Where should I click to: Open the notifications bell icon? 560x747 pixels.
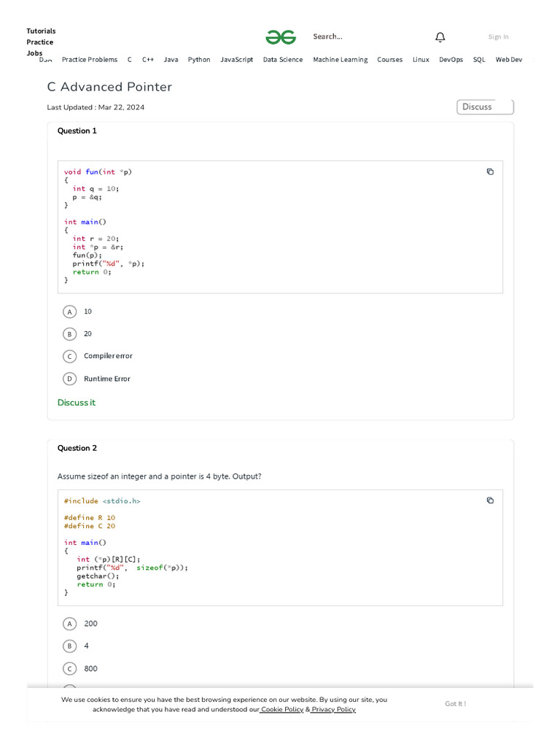tap(440, 37)
